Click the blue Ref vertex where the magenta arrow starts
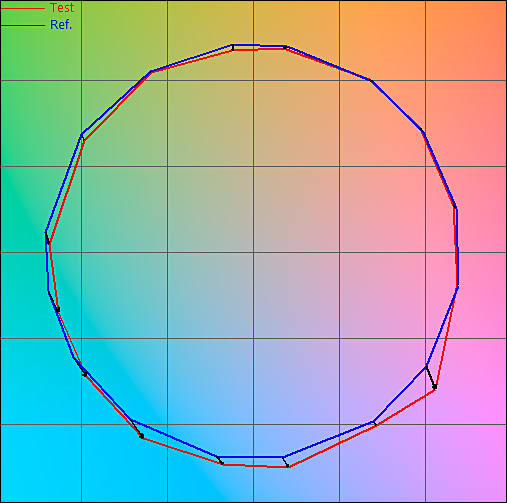The width and height of the screenshot is (507, 503). [x=426, y=366]
